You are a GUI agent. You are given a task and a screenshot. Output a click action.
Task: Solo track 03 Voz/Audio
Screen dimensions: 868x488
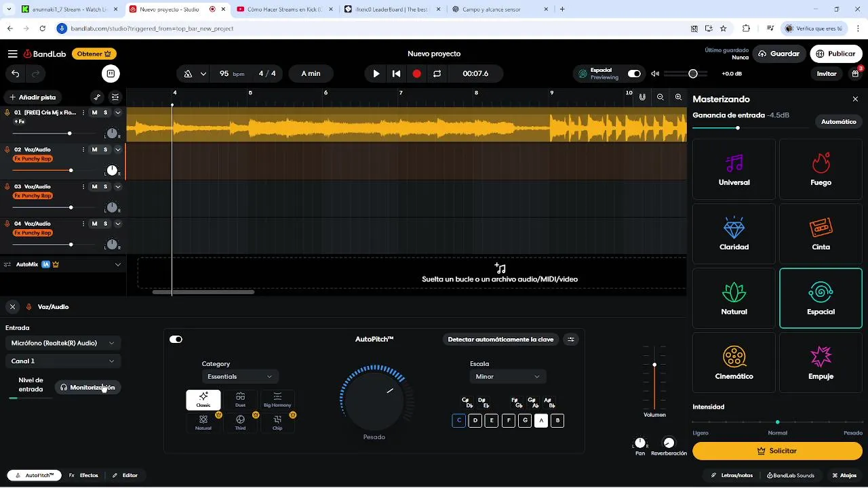tap(105, 186)
